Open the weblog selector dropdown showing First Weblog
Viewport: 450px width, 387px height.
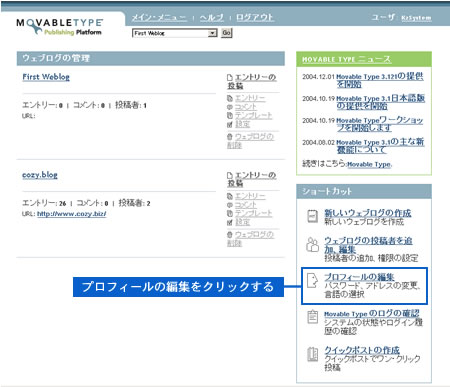(175, 33)
